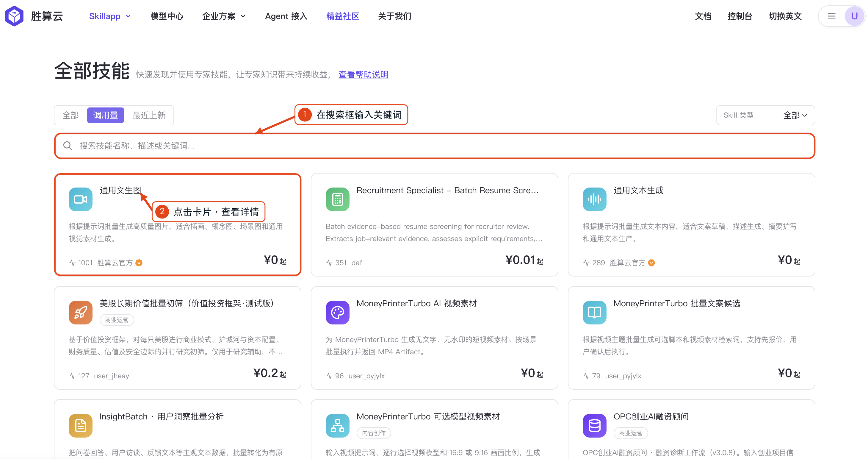Viewport: 868px width, 459px height.
Task: Click the usage pulse icon beside 127
Action: point(72,376)
